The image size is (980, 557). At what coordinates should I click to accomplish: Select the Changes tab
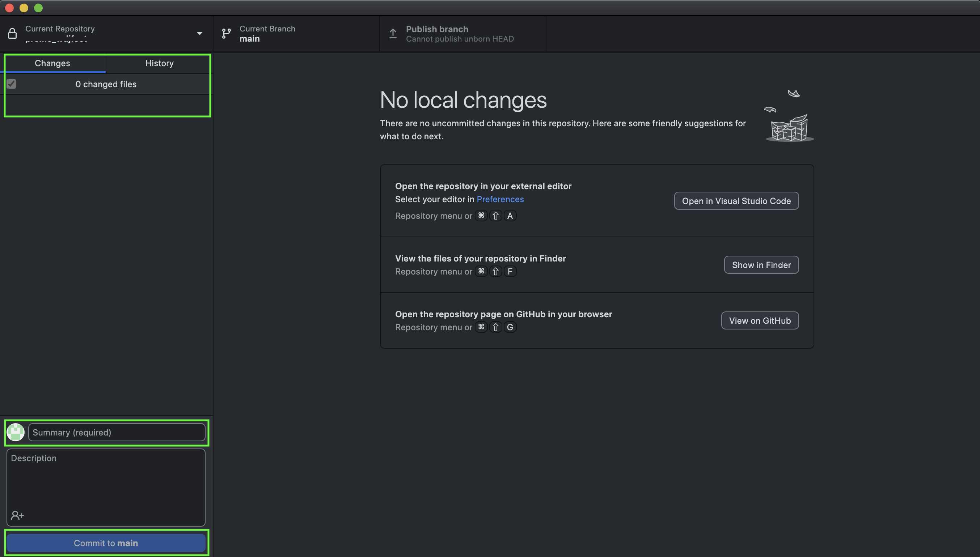tap(52, 63)
